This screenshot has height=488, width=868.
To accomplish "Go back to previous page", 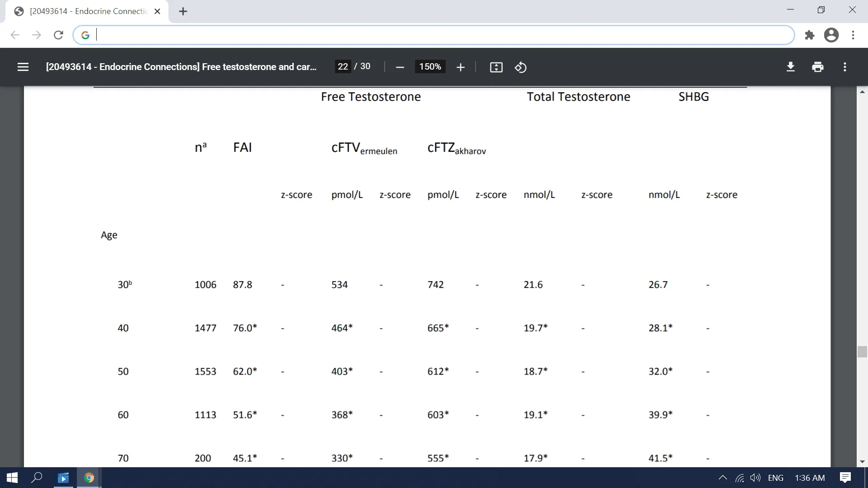I will (x=15, y=35).
